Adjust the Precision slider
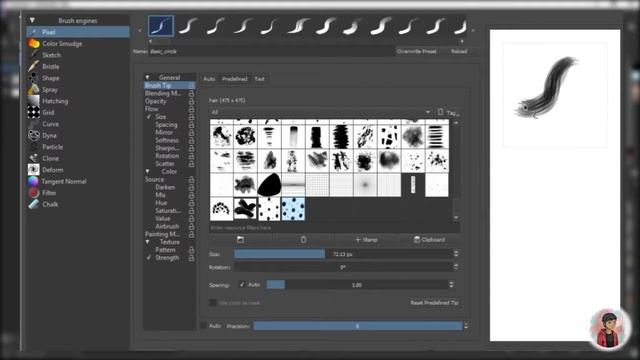The image size is (640, 360). pos(358,326)
